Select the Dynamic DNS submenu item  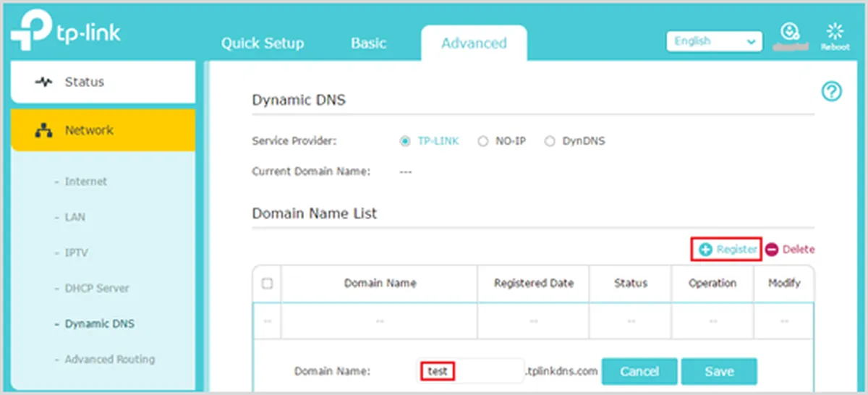click(99, 323)
